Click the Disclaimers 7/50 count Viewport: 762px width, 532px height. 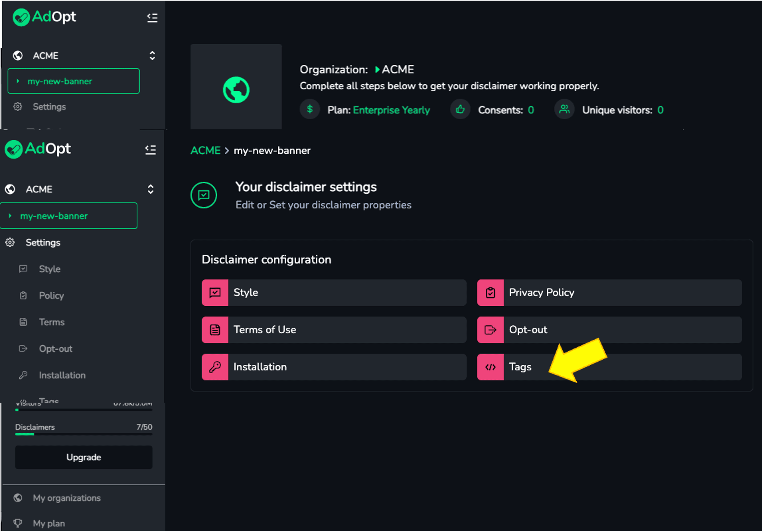click(144, 427)
